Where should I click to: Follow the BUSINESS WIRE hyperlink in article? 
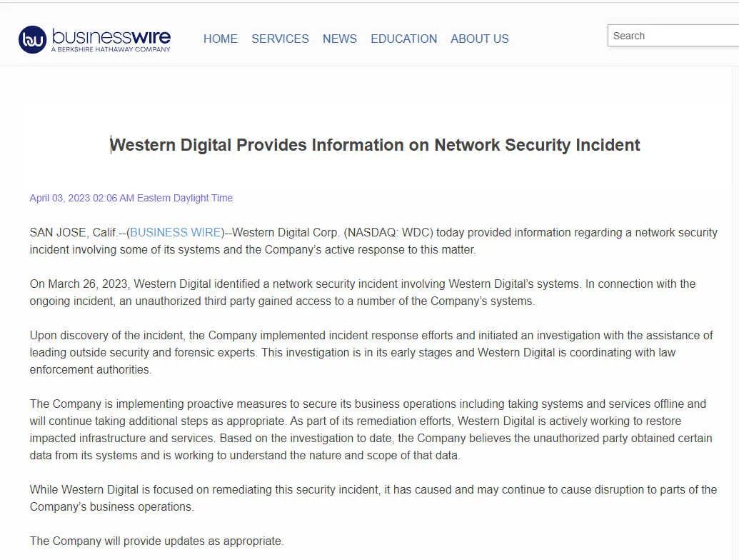coord(176,232)
